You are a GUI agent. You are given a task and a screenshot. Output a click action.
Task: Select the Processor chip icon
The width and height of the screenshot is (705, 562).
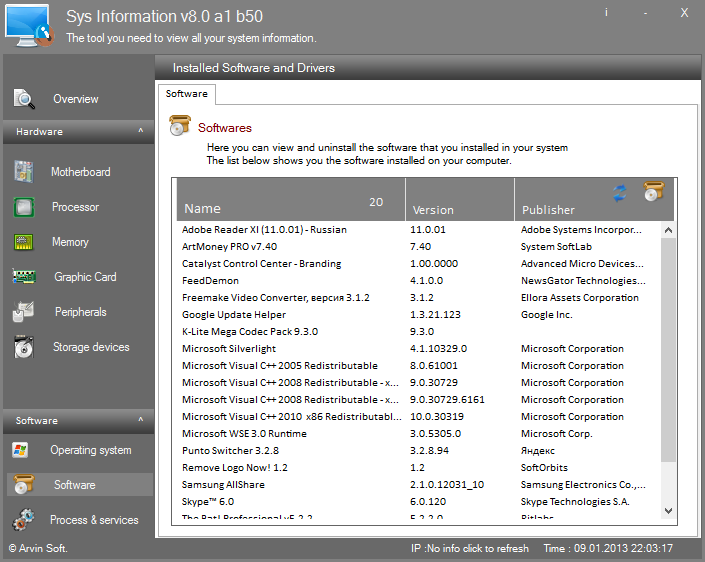point(24,207)
